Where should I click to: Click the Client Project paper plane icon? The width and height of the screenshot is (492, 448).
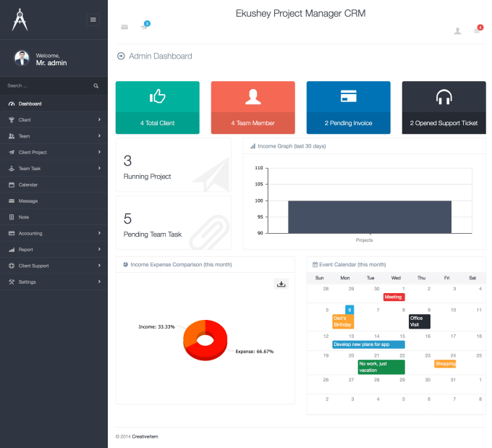click(x=12, y=152)
